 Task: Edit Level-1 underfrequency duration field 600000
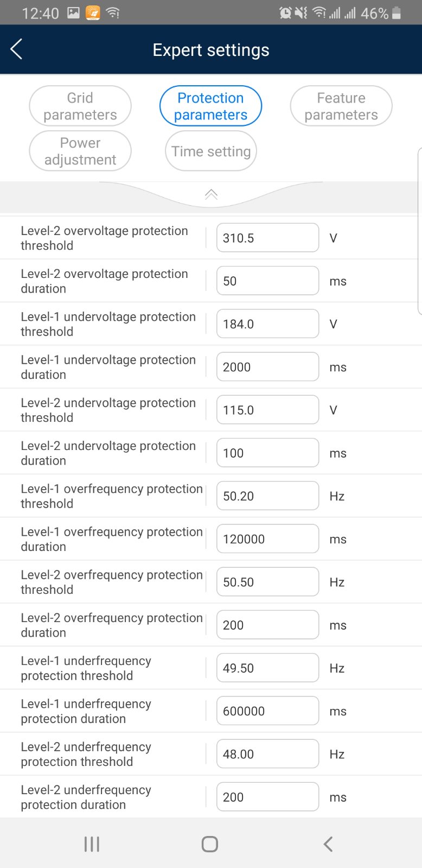[268, 711]
